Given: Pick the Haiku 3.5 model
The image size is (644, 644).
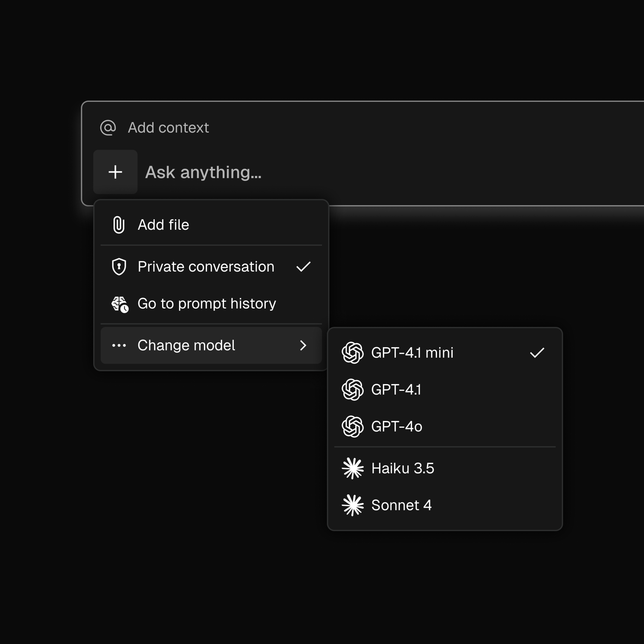Looking at the screenshot, I should point(445,468).
